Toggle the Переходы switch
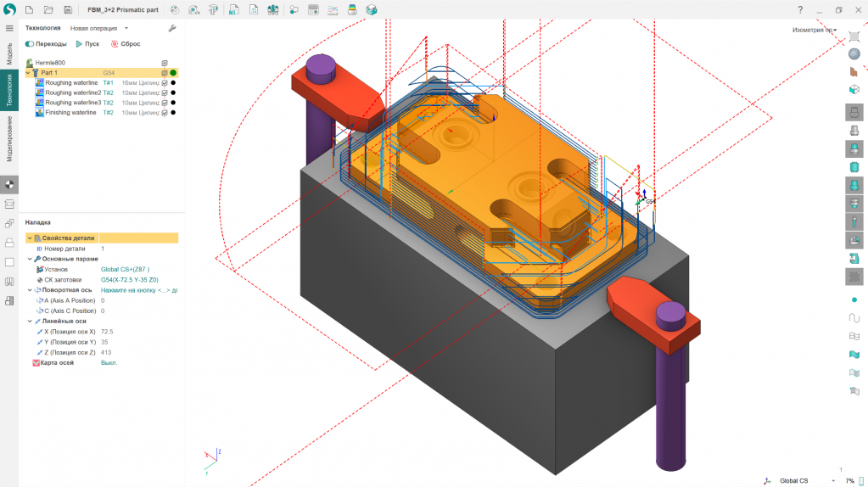 pyautogui.click(x=30, y=43)
